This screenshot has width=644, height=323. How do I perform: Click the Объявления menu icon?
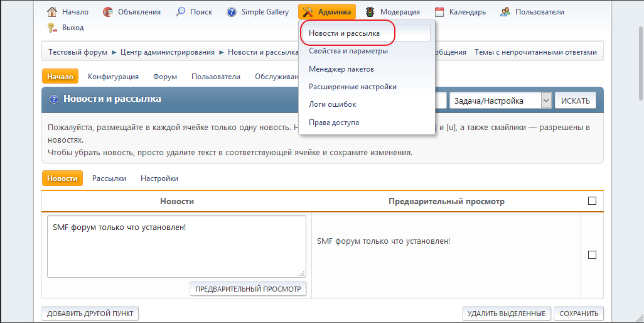point(108,12)
